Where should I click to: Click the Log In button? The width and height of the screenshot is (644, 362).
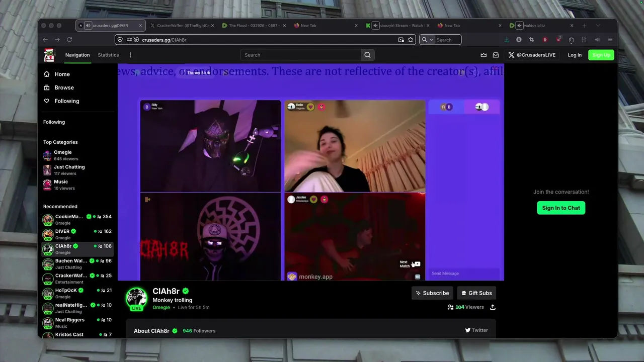575,55
